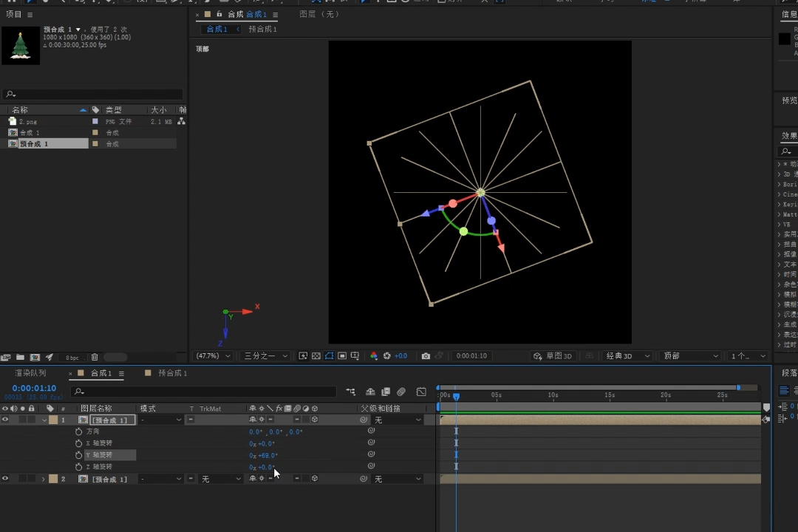This screenshot has width=798, height=532.
Task: Open the zoom level 47.7% dropdown
Action: [213, 356]
